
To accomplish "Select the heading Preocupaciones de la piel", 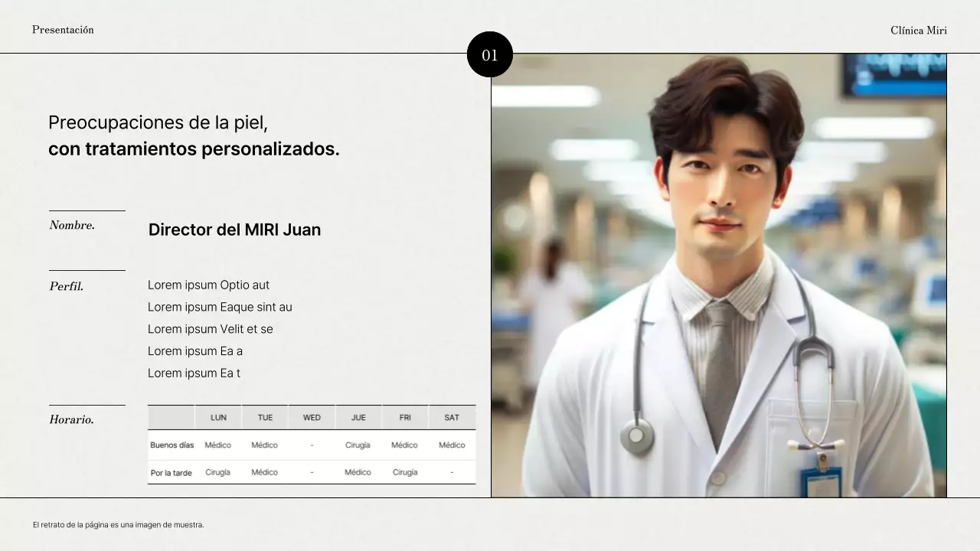I will 158,122.
